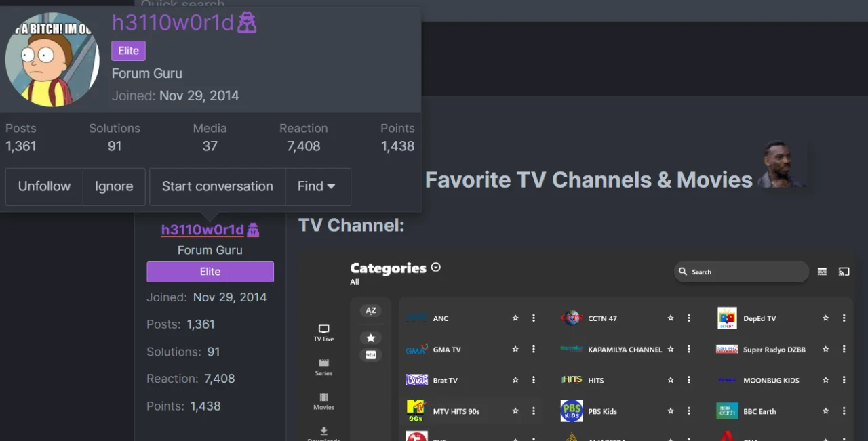This screenshot has width=868, height=441.
Task: Click the Search field in TV app
Action: click(x=741, y=272)
